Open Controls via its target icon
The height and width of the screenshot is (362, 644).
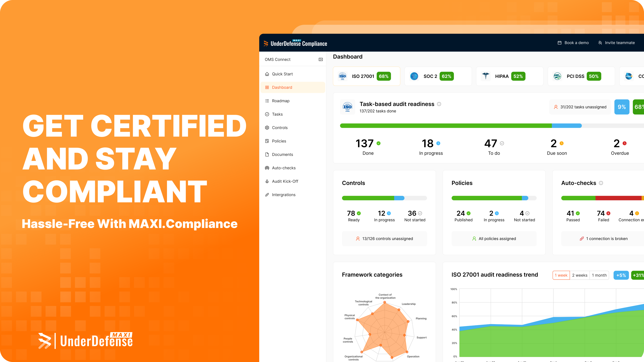pos(267,127)
